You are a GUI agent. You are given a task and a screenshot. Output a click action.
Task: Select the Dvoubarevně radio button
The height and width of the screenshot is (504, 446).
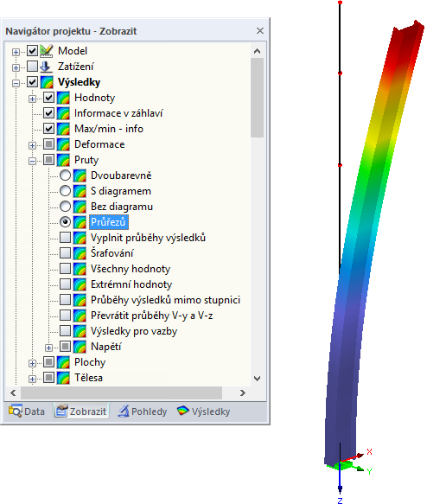(65, 175)
